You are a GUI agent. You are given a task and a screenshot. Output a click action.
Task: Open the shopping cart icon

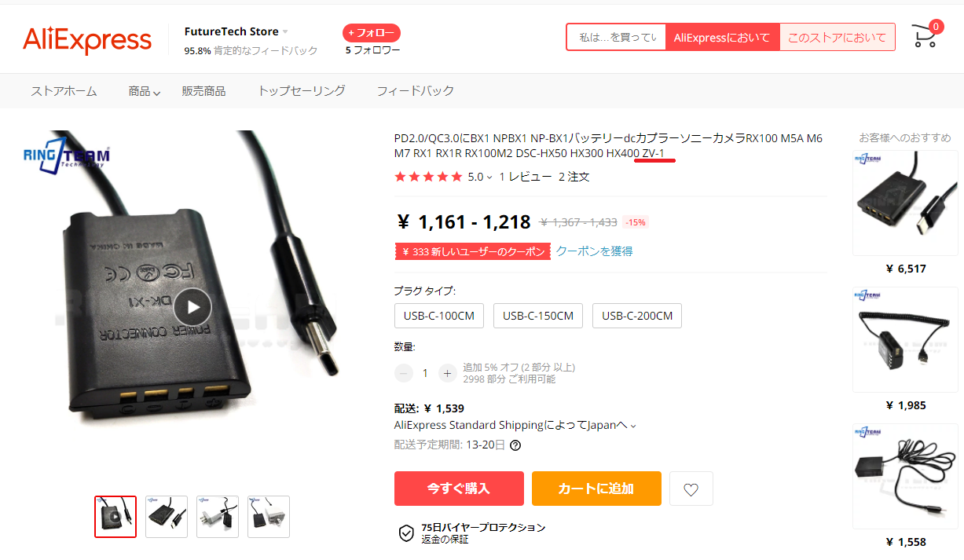925,36
